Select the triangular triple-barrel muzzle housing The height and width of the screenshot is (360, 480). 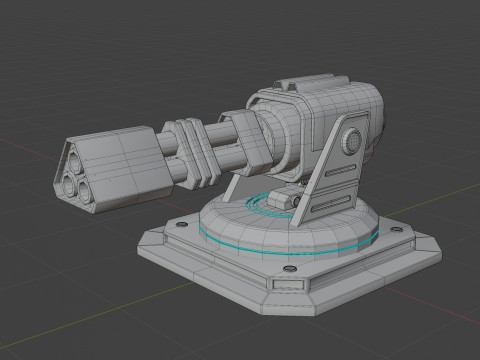coord(113,169)
